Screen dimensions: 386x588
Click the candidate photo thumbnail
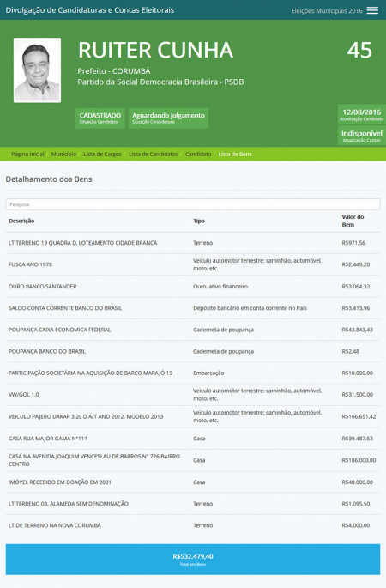(37, 70)
